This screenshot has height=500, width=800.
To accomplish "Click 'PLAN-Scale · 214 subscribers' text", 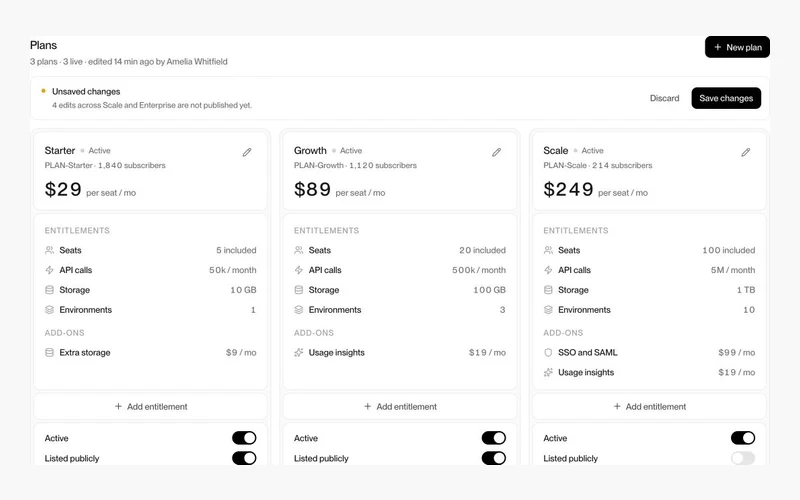I will (597, 165).
